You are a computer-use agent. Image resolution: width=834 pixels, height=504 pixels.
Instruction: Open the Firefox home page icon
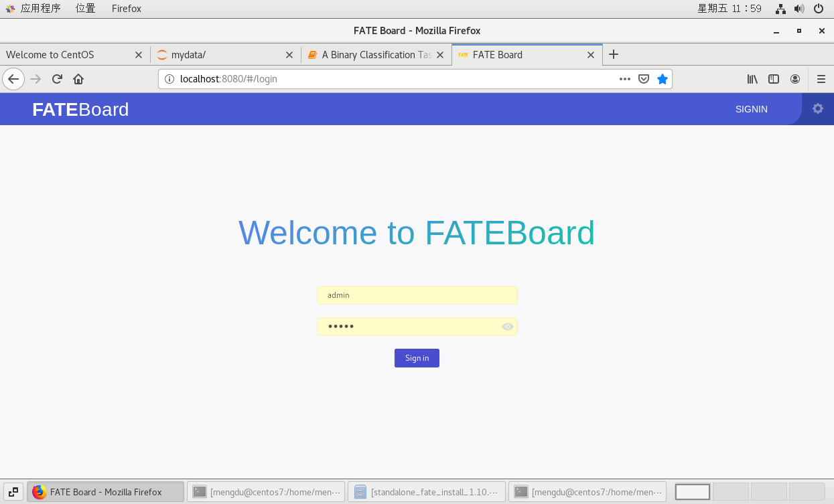pyautogui.click(x=78, y=79)
